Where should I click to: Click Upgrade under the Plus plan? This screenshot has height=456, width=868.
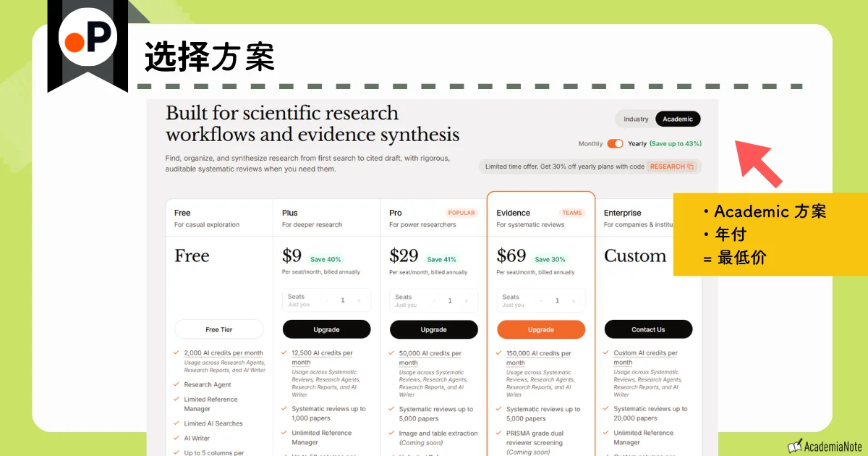[x=326, y=329]
